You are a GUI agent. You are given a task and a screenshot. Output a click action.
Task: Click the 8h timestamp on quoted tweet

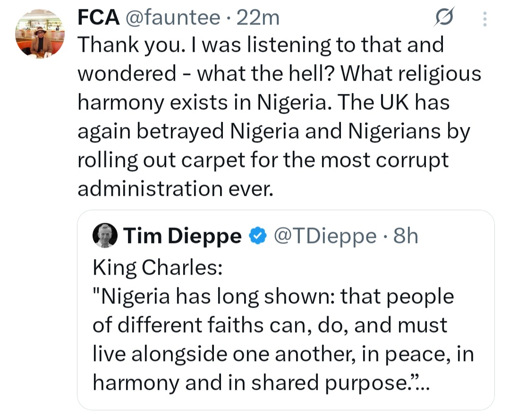[x=405, y=235]
